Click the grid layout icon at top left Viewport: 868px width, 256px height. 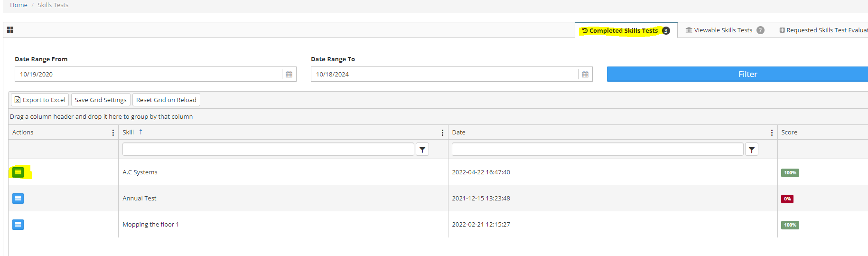click(x=10, y=30)
